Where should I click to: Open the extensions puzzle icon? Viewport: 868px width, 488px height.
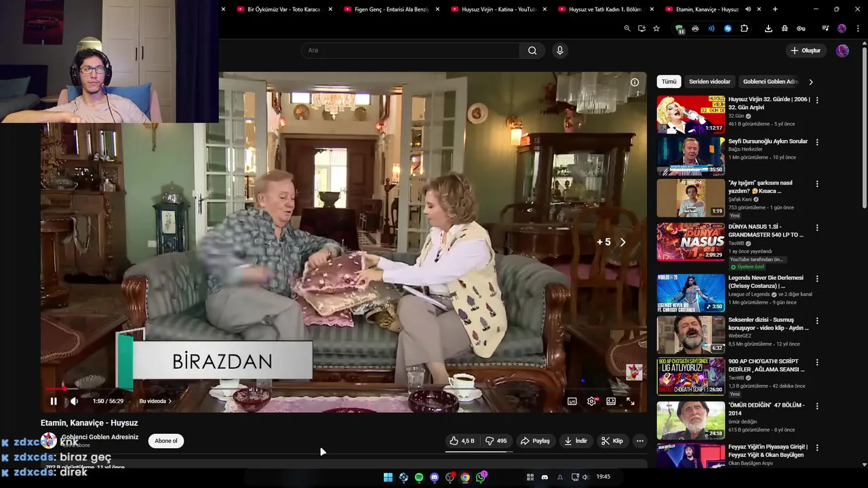[x=744, y=28]
